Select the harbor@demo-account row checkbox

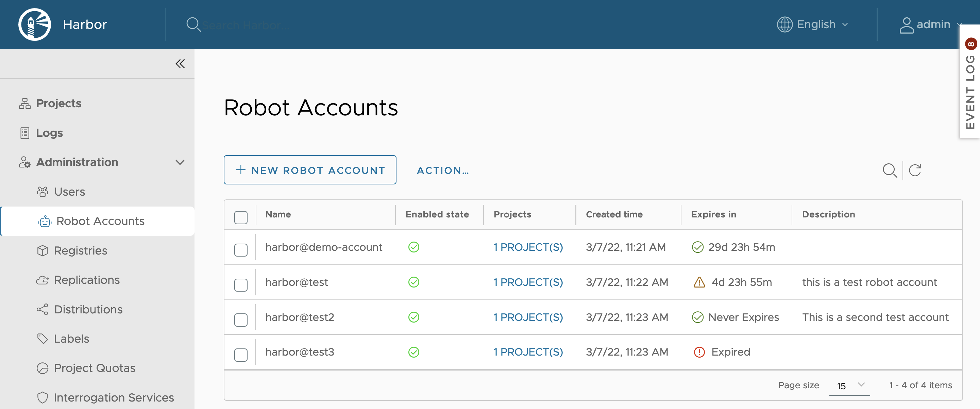(x=241, y=250)
